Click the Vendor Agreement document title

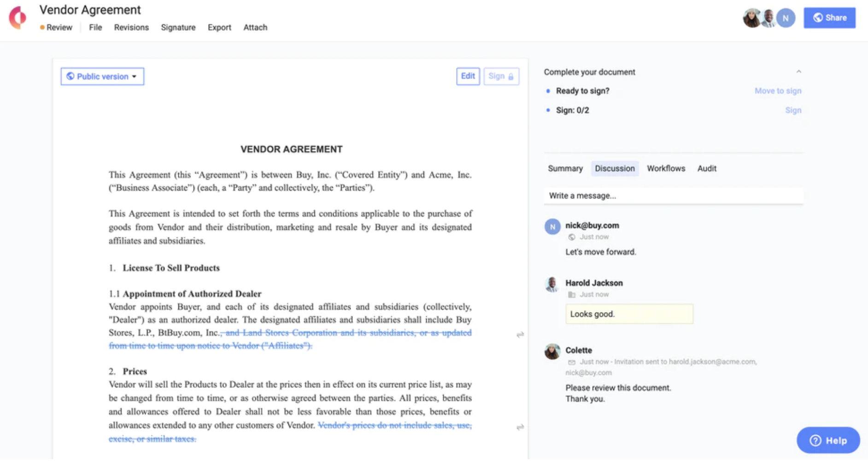90,10
